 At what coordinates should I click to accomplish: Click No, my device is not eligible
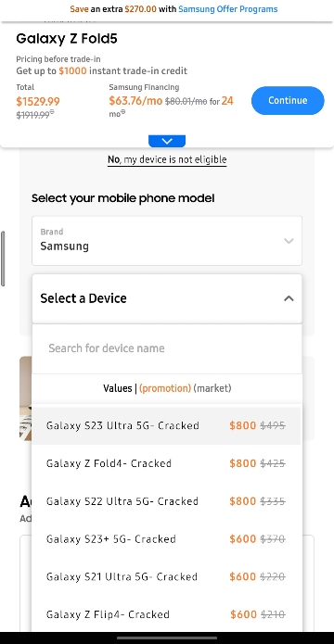[167, 159]
